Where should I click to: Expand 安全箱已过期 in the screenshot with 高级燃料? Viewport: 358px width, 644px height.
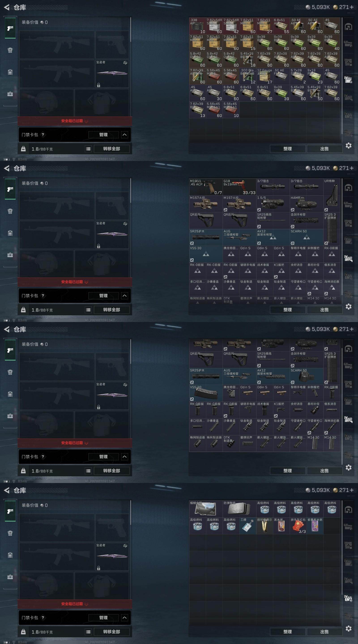(x=75, y=604)
